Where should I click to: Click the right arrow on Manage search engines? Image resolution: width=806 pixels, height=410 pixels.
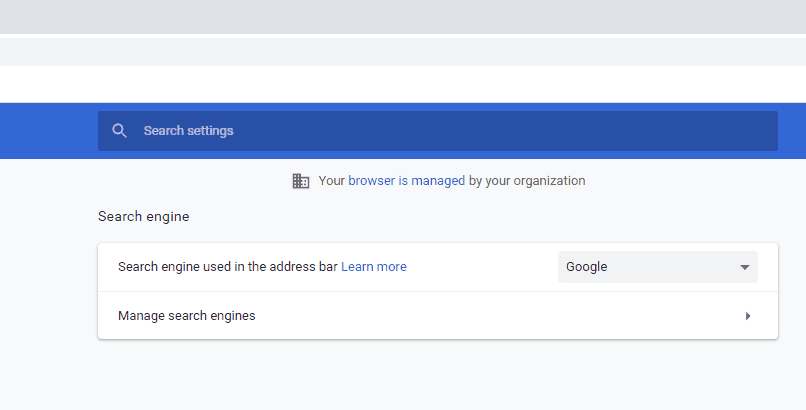[x=748, y=316]
